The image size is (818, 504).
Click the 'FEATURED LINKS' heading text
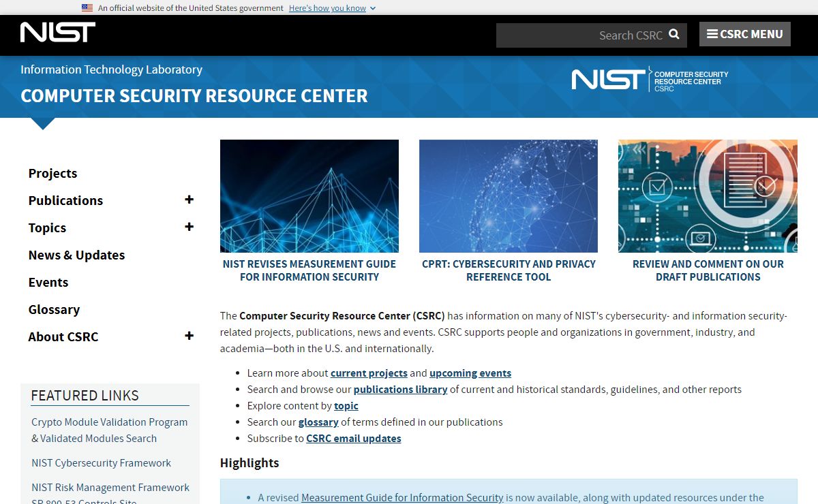[x=85, y=396]
